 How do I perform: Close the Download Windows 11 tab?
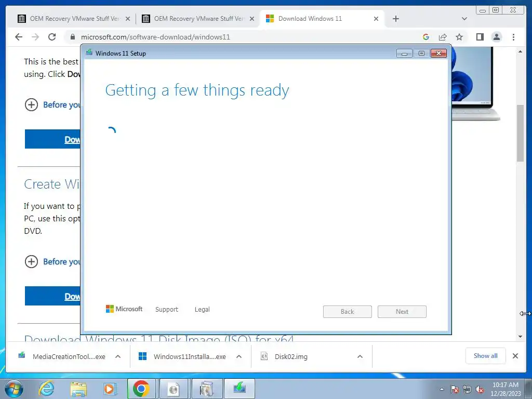tap(376, 19)
